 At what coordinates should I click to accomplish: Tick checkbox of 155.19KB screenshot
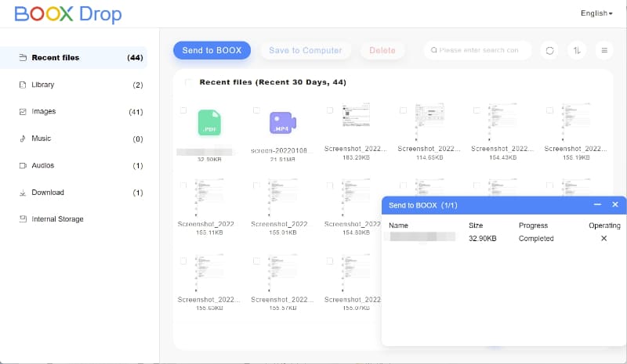[x=550, y=110]
